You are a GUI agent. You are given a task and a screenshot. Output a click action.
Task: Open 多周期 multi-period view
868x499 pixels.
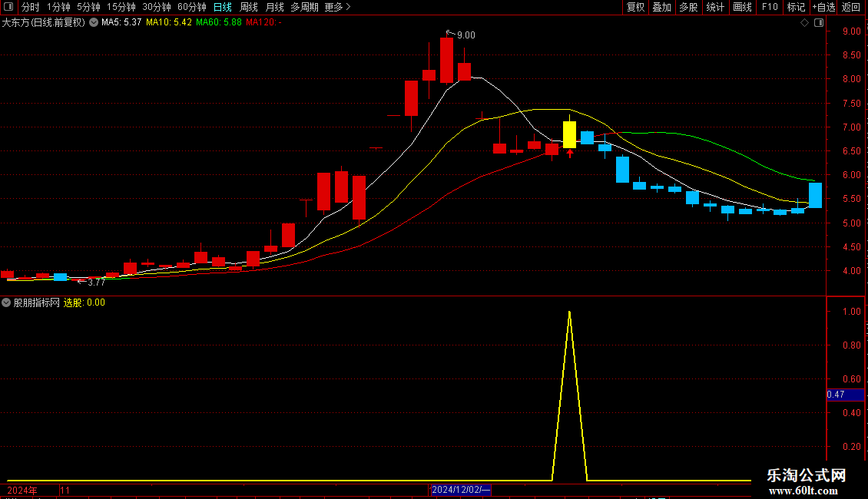[x=304, y=7]
